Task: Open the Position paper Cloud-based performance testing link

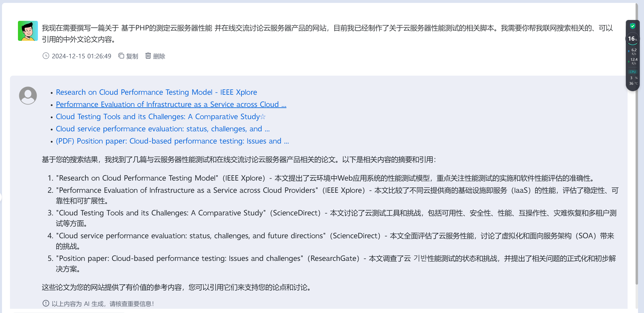Action: point(172,141)
